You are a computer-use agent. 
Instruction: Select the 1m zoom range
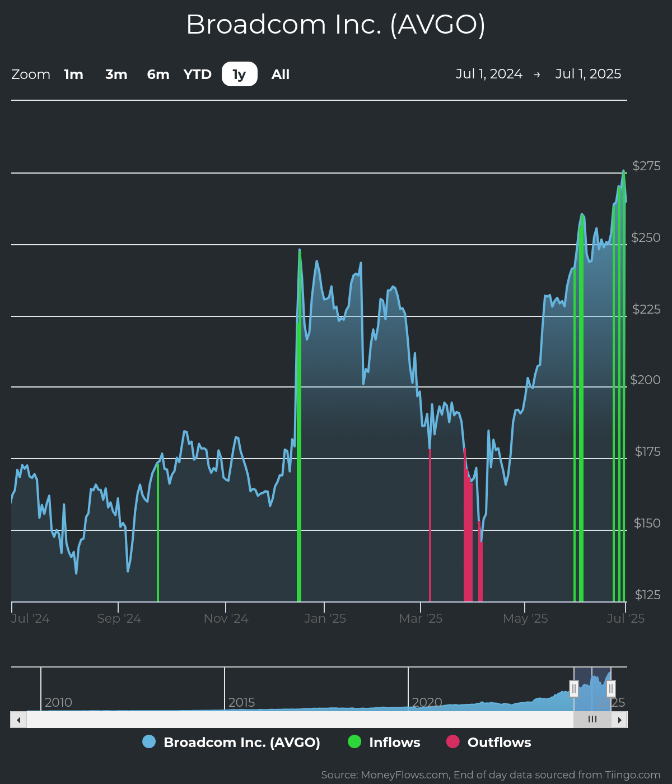tap(73, 74)
